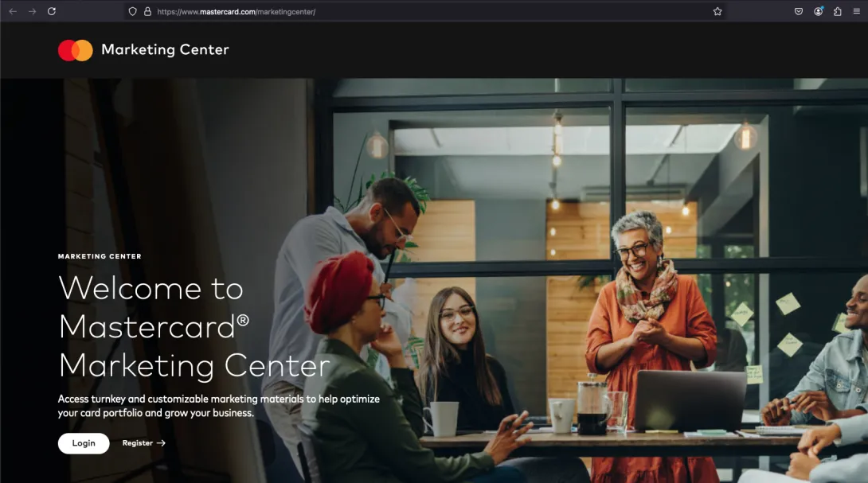Bookmark this page with the star
868x483 pixels.
717,12
